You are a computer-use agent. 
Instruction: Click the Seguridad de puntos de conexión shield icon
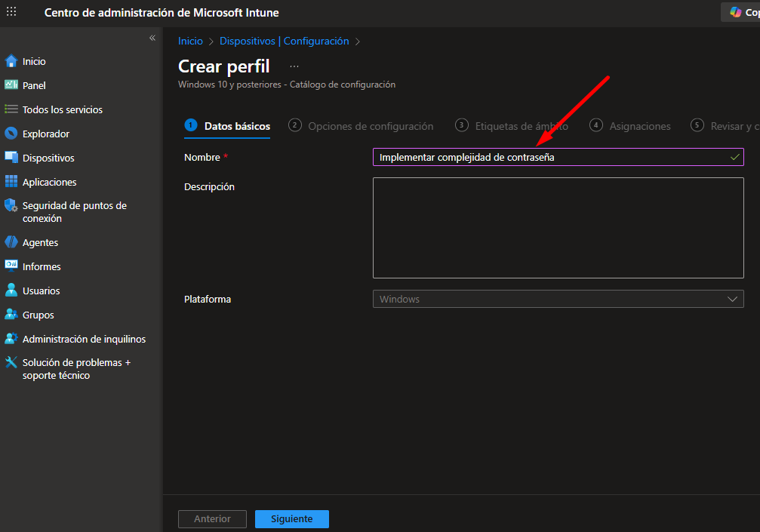tap(11, 206)
